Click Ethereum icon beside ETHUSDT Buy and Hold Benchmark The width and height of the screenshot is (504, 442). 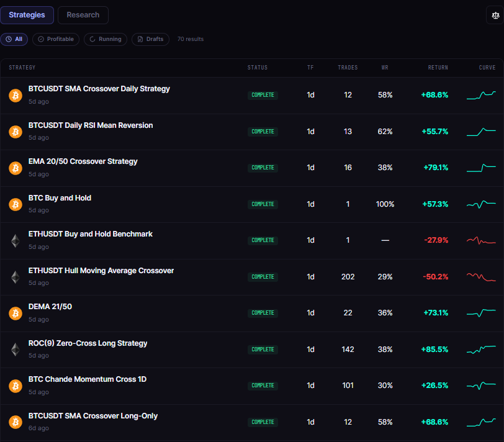(16, 240)
